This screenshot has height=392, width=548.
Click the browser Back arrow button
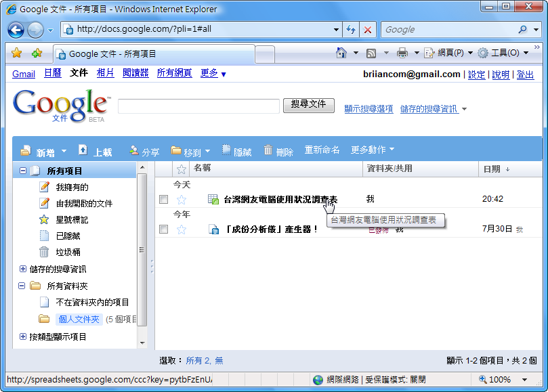[x=16, y=30]
